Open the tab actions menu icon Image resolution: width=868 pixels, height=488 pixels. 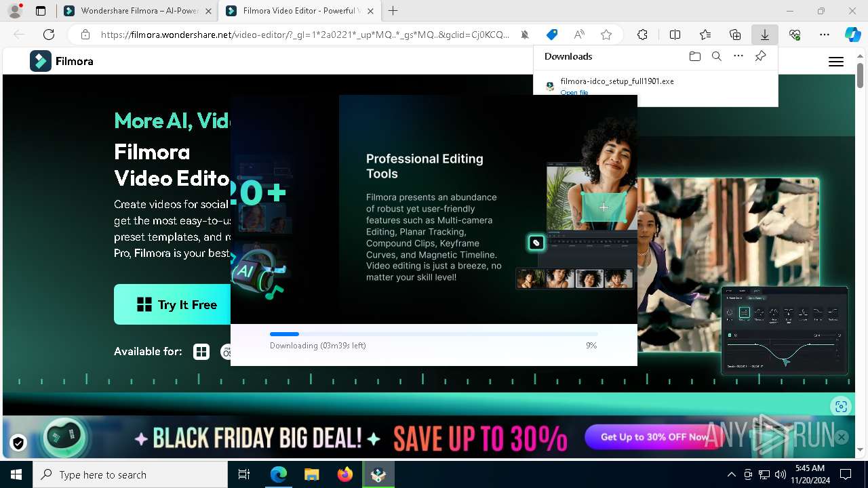click(41, 11)
